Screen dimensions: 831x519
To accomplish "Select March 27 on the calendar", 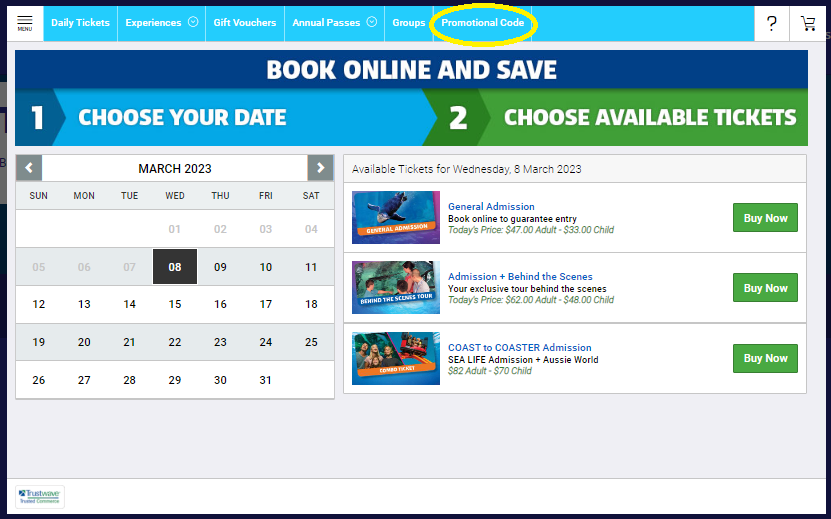I will click(x=84, y=380).
